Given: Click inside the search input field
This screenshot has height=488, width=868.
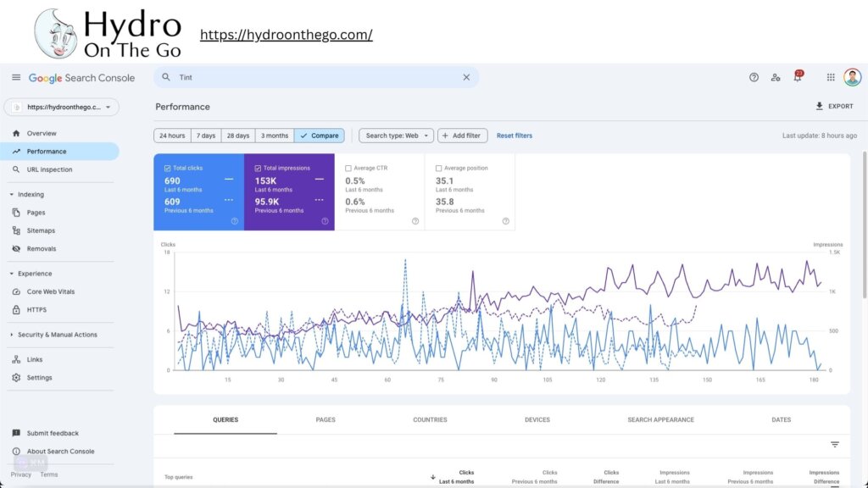Looking at the screenshot, I should (317, 77).
